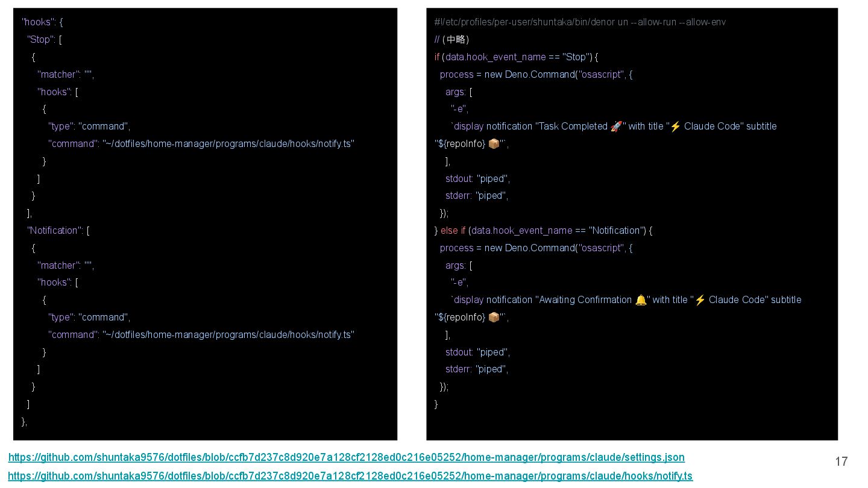868x488 pixels.
Task: Click the notify.ts command path under Stop
Action: pyautogui.click(x=228, y=144)
